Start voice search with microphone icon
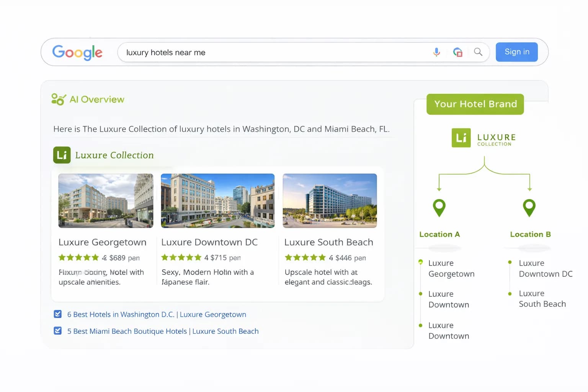Viewport: 588px width, 392px height. [436, 52]
